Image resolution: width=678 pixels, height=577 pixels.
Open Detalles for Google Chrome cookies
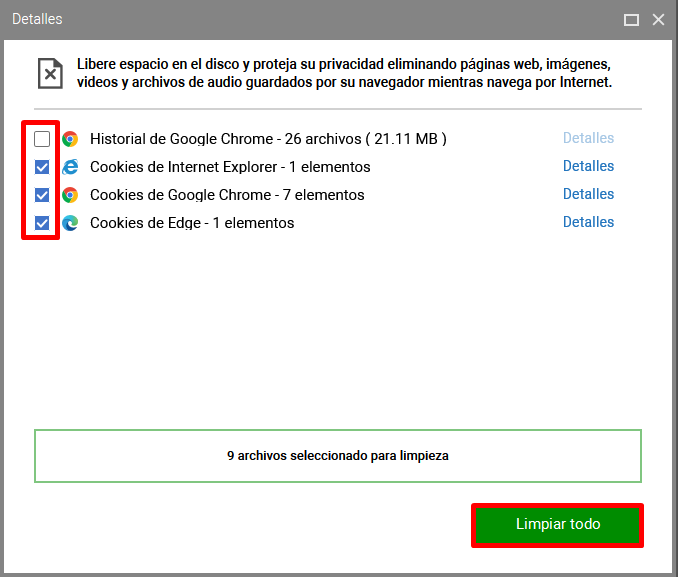click(588, 194)
